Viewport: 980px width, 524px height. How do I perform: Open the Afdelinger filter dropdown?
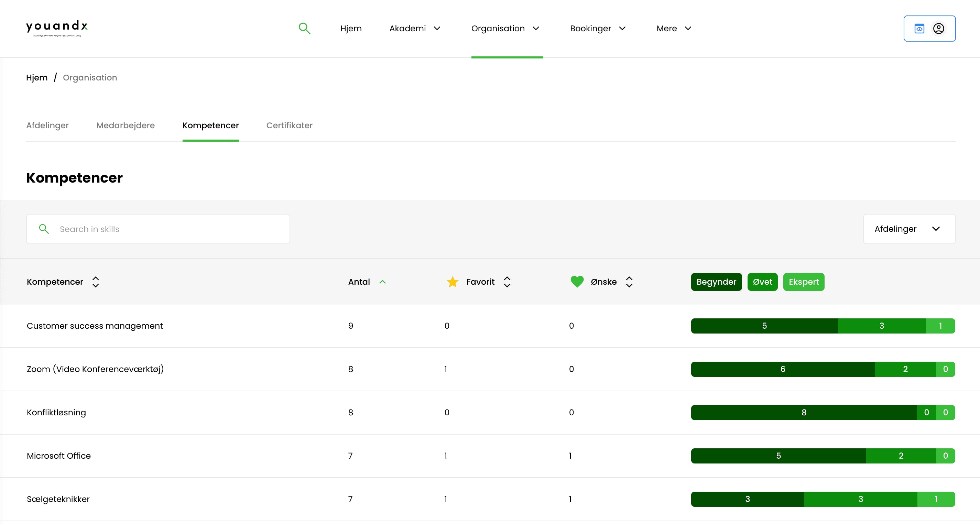[909, 229]
